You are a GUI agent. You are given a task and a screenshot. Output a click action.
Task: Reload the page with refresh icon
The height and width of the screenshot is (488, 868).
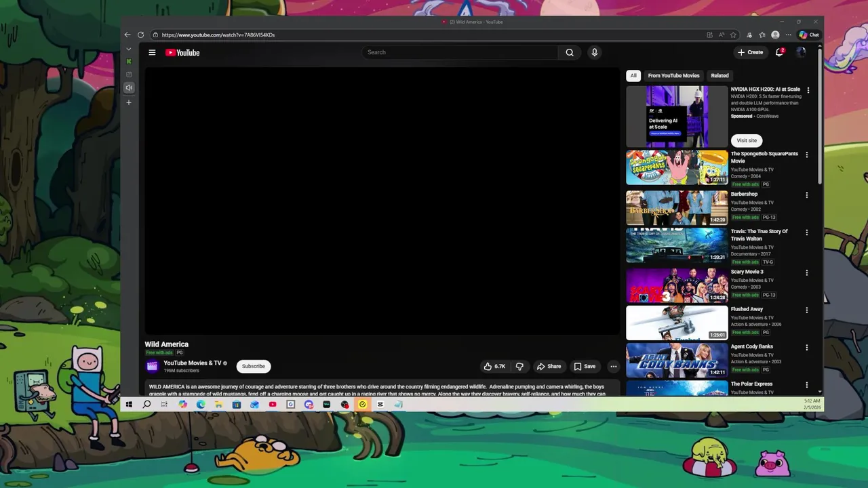tap(140, 35)
